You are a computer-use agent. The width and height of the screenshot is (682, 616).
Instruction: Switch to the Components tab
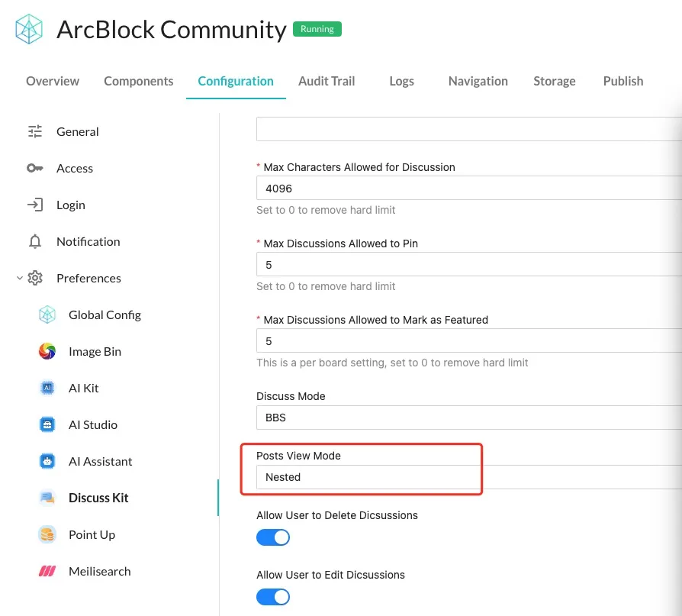pos(139,81)
